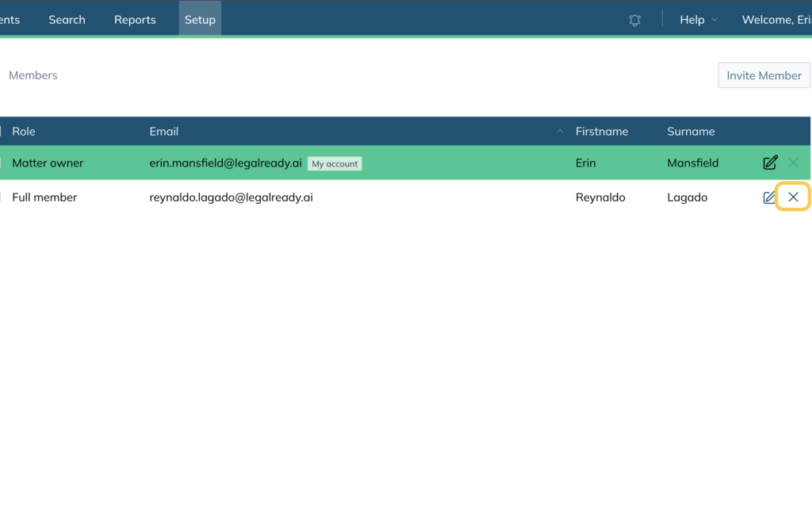Image resolution: width=812 pixels, height=522 pixels.
Task: Click the Mansfield surname cell
Action: tap(692, 163)
